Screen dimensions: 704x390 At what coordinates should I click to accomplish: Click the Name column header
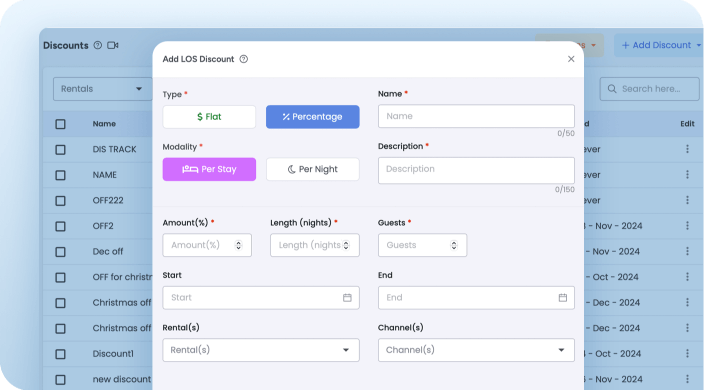tap(104, 124)
